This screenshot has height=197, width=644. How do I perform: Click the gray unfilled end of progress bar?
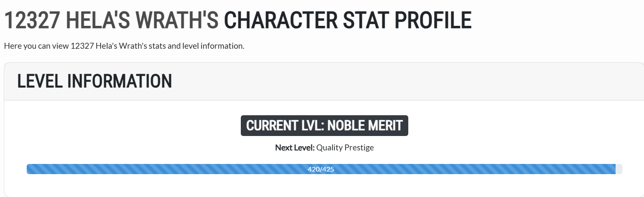point(619,169)
